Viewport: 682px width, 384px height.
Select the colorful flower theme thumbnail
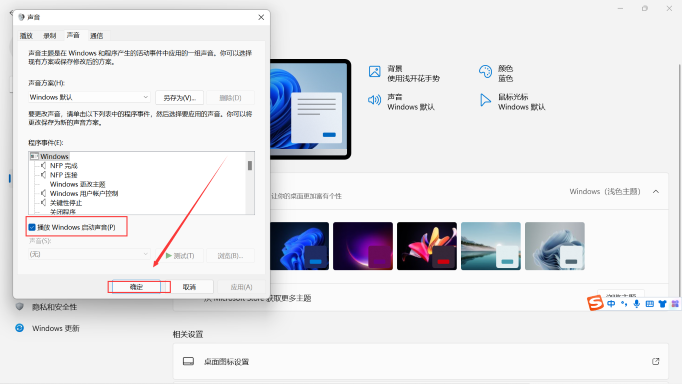tap(427, 246)
